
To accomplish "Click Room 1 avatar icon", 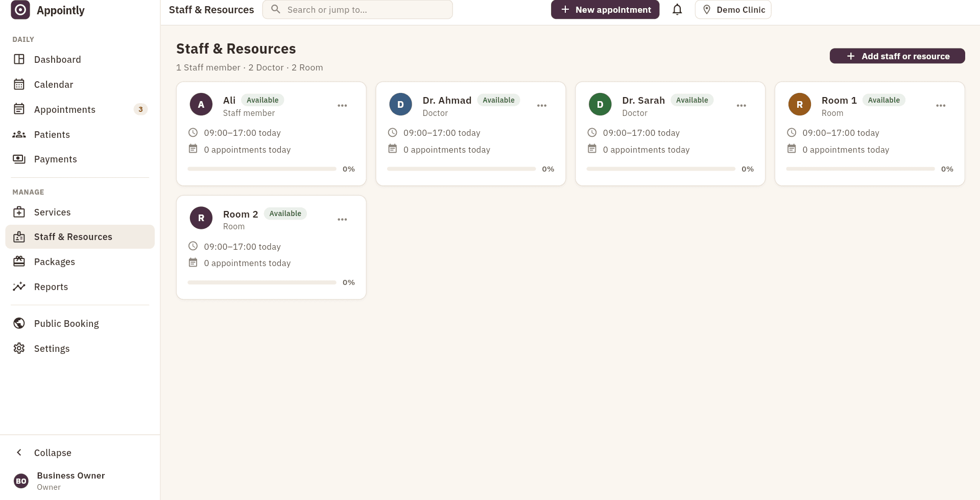I will 800,105.
